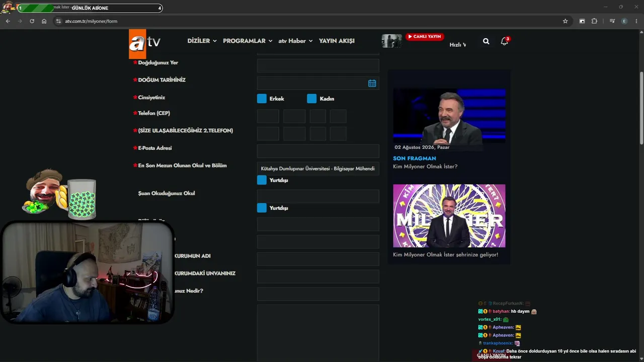The width and height of the screenshot is (644, 362).
Task: Click the page vertical scrollbar thumb
Action: 641,107
